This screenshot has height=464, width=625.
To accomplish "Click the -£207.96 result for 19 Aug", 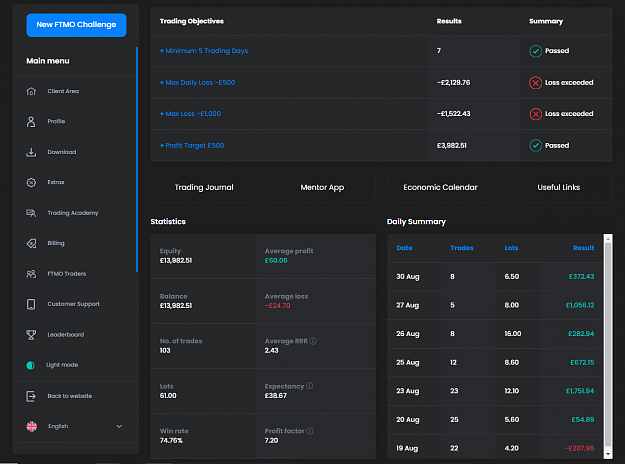I will (x=579, y=448).
